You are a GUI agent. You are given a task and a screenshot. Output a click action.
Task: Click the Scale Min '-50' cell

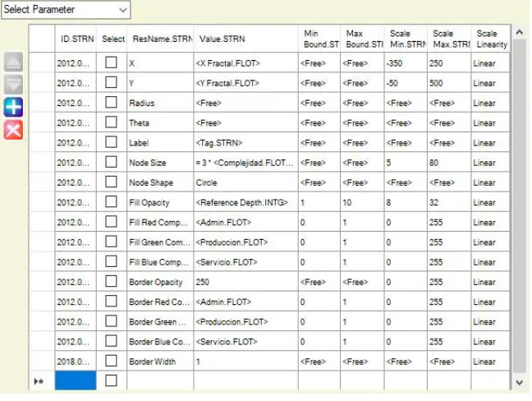406,83
